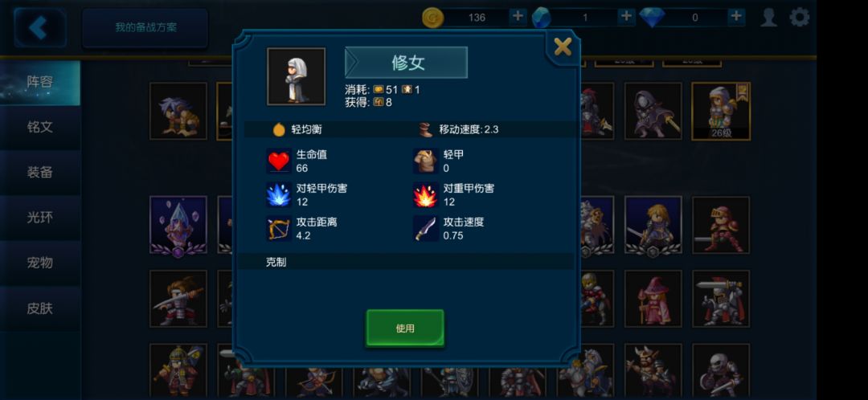Switch to the 铭文 tab

(x=40, y=127)
